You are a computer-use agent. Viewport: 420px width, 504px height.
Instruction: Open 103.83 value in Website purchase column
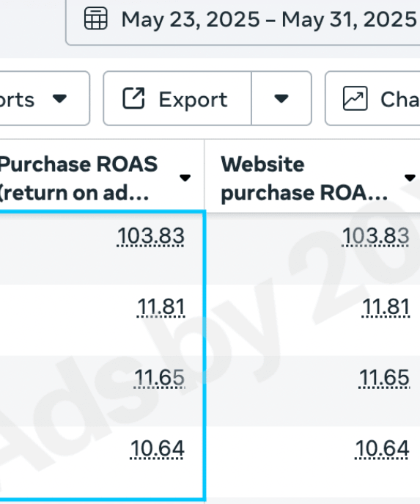[375, 236]
